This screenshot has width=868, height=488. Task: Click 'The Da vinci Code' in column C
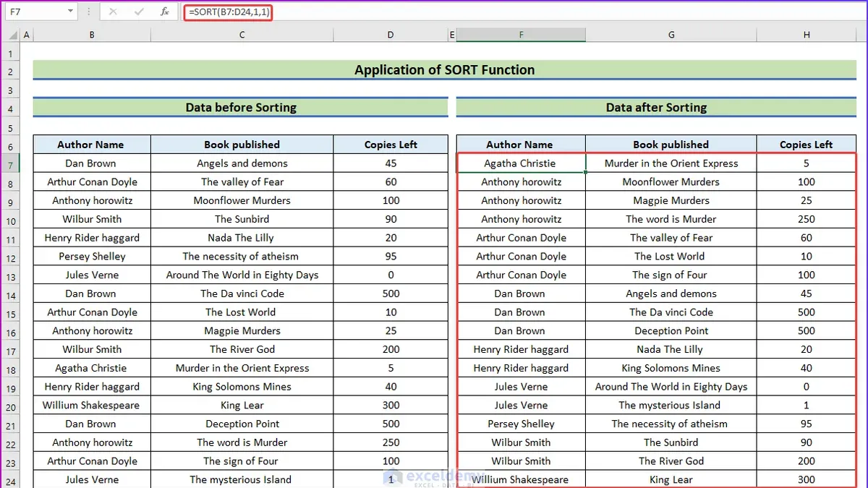click(x=242, y=294)
